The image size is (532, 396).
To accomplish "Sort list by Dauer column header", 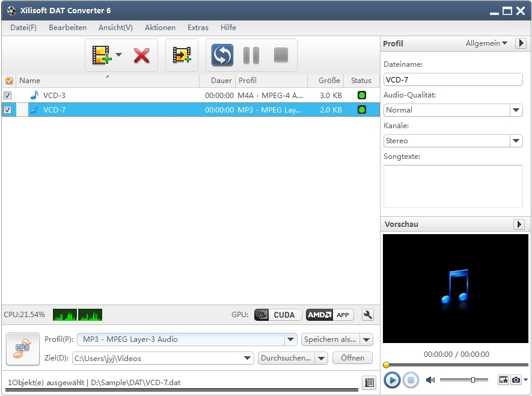I will click(x=217, y=81).
